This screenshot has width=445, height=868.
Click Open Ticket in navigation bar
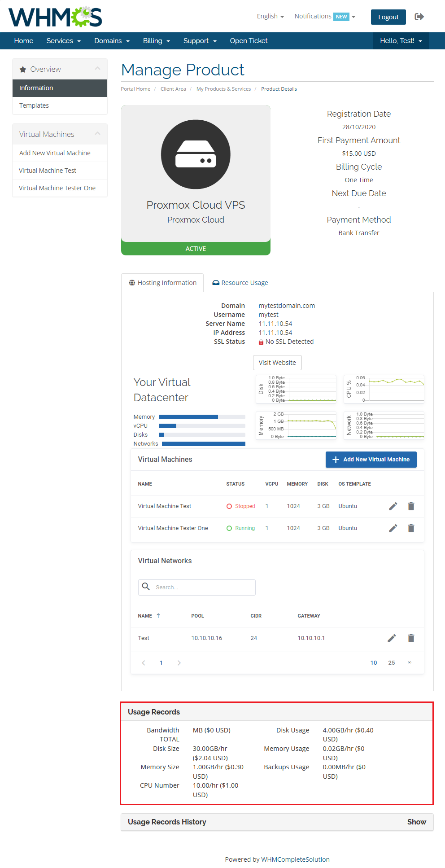click(249, 41)
